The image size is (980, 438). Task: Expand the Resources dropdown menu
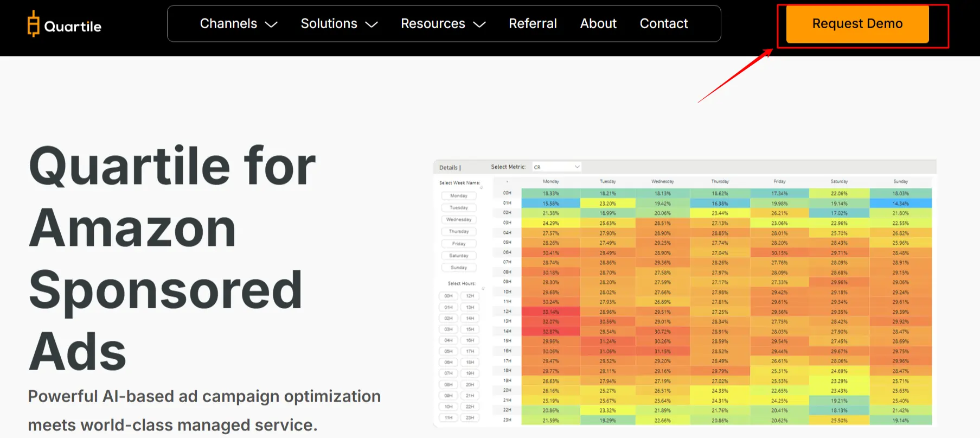point(443,24)
